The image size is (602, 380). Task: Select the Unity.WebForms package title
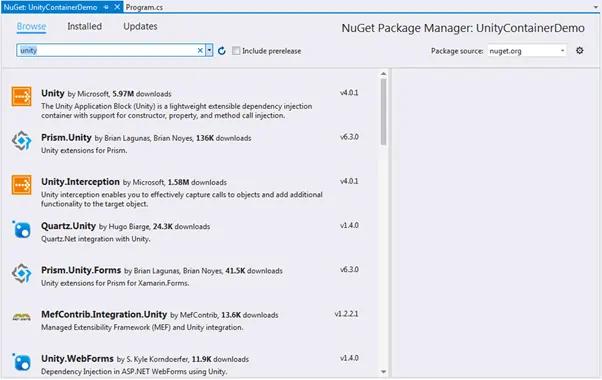[x=77, y=359]
